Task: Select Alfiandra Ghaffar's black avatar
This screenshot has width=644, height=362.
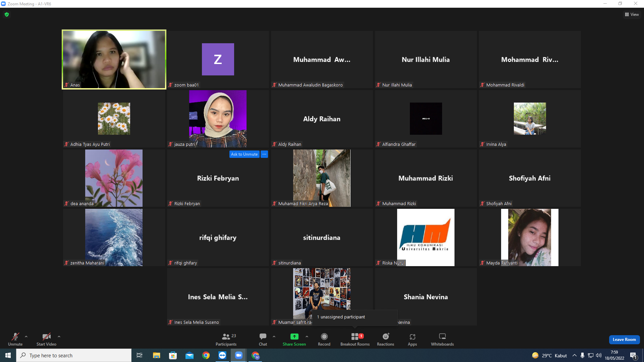Action: coord(426,119)
